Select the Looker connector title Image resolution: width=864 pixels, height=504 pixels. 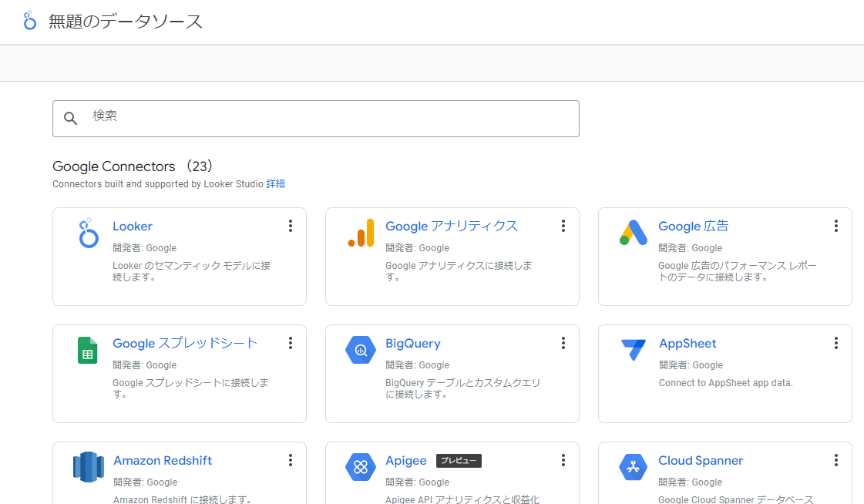[x=133, y=227]
